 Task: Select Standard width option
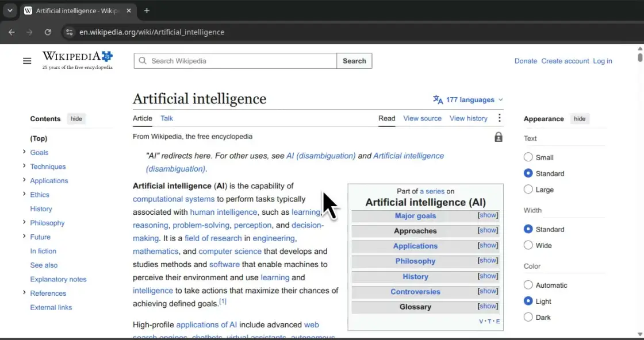point(528,229)
